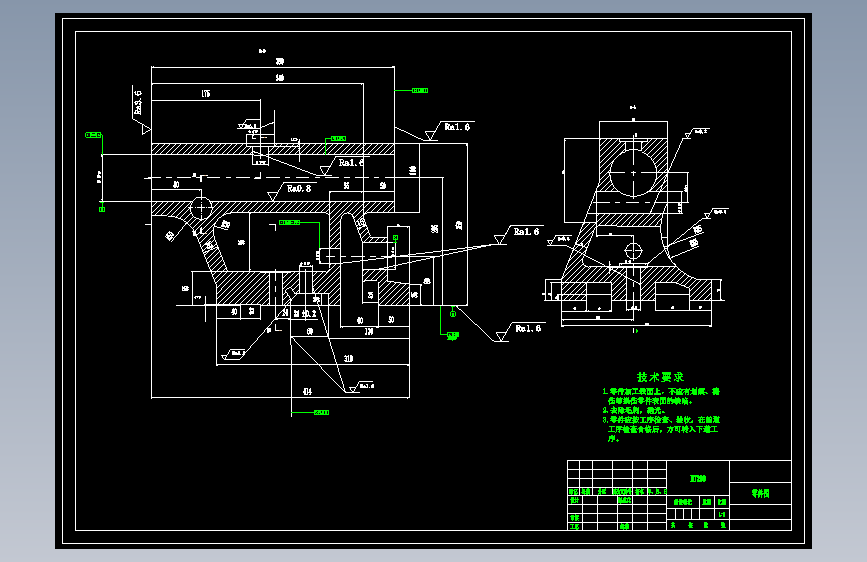Viewport: 867px width, 562px height.
Task: Pick the 414 dimension text
Action: click(x=307, y=391)
